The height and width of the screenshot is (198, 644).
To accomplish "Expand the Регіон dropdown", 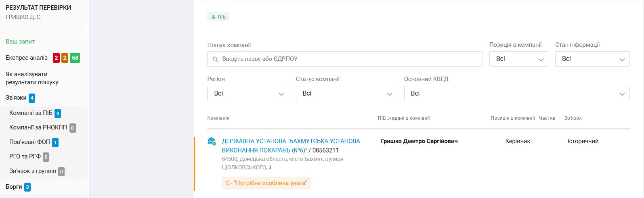I will (x=248, y=94).
